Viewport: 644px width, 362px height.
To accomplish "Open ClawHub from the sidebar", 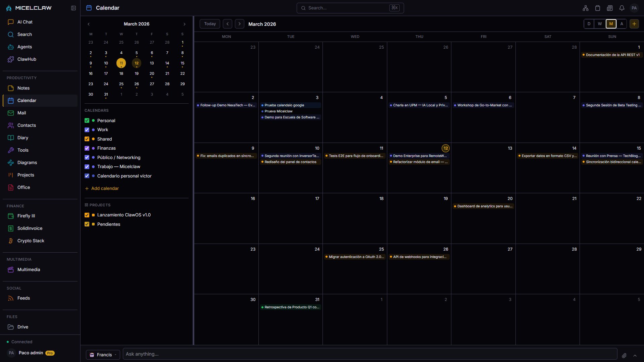I will 26,59.
